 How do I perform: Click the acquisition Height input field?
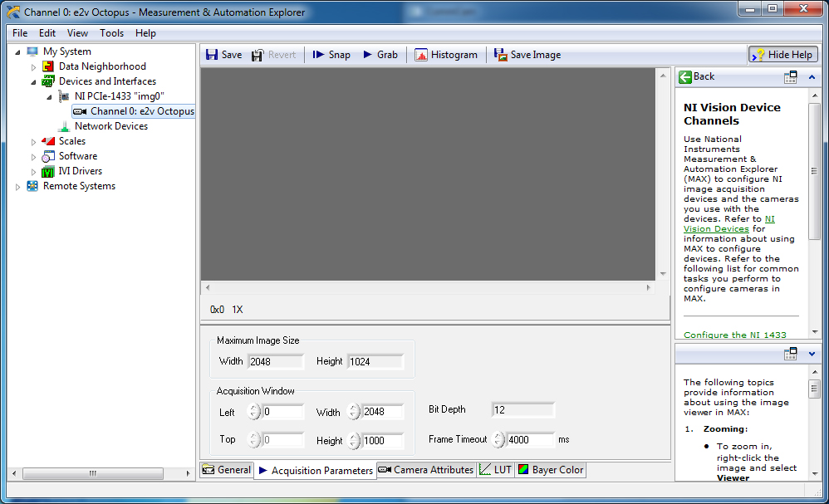click(383, 441)
